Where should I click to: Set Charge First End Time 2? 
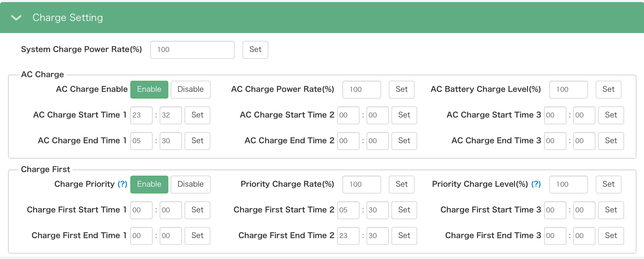[404, 236]
